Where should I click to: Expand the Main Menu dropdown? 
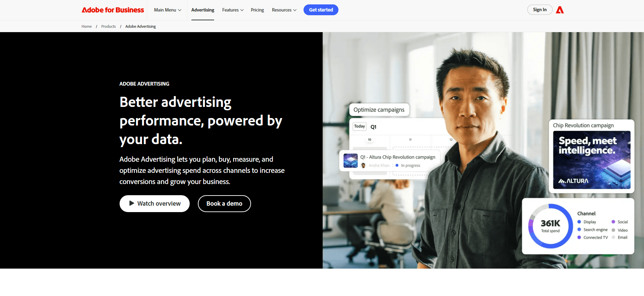click(167, 10)
